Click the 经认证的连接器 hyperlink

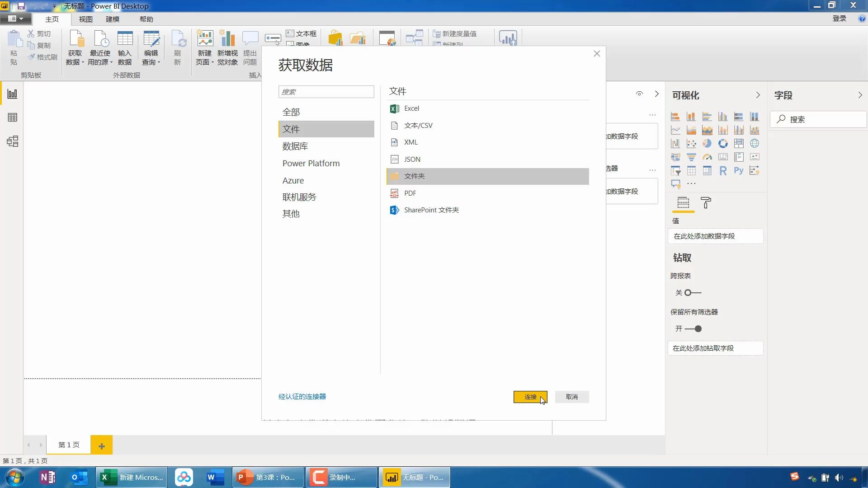(x=302, y=396)
